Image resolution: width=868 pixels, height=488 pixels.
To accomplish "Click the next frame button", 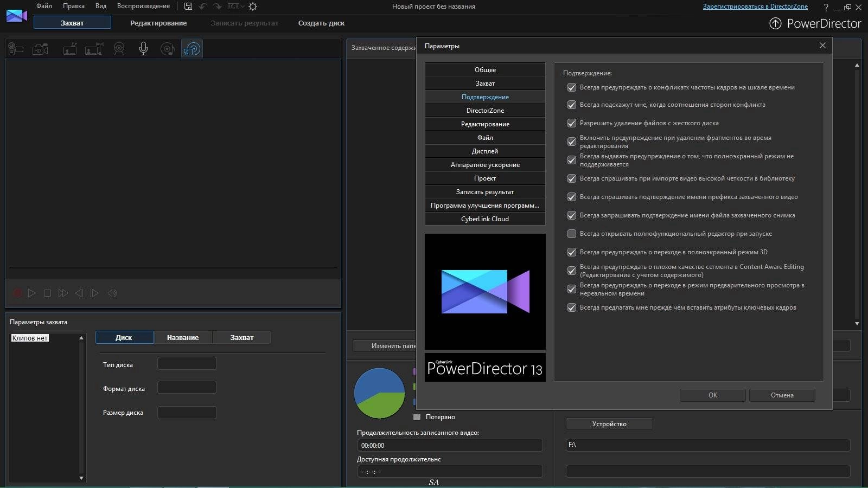I will click(94, 293).
